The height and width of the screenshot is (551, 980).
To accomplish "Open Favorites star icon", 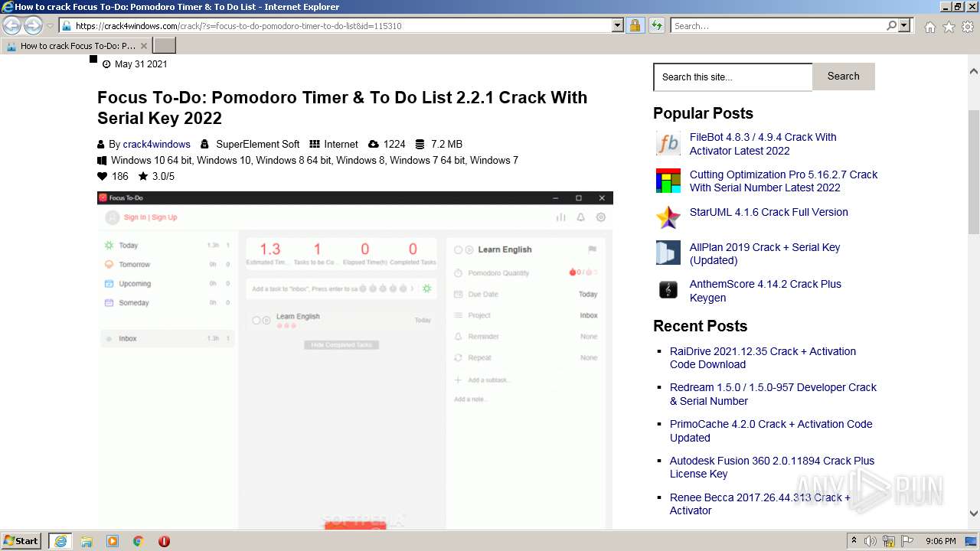I will [949, 27].
